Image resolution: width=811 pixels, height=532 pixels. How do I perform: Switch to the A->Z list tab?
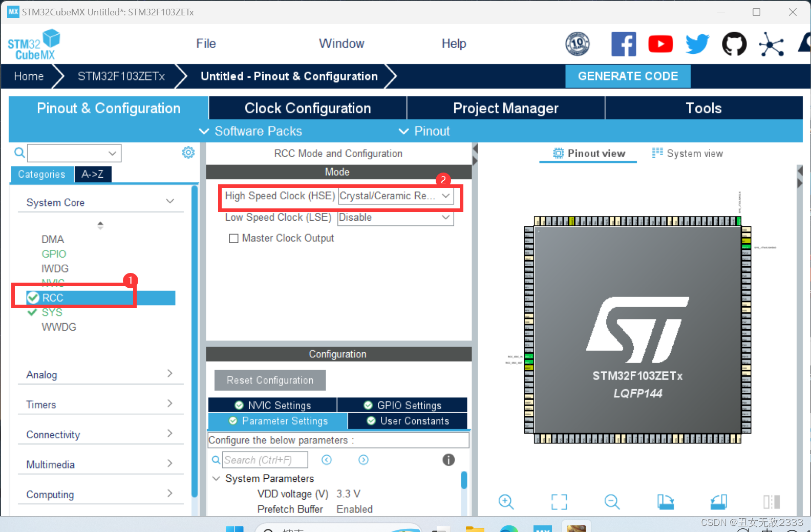click(93, 174)
